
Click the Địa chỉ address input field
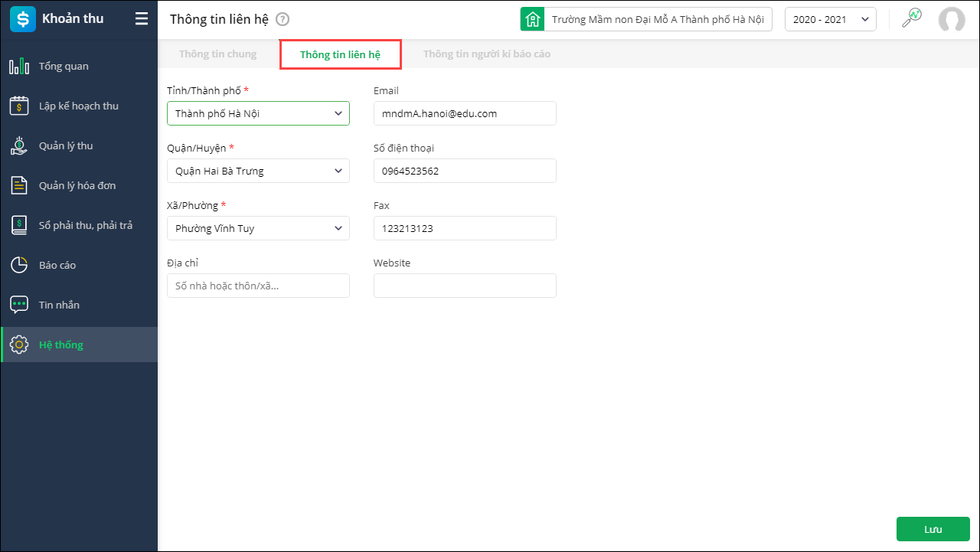click(x=258, y=286)
